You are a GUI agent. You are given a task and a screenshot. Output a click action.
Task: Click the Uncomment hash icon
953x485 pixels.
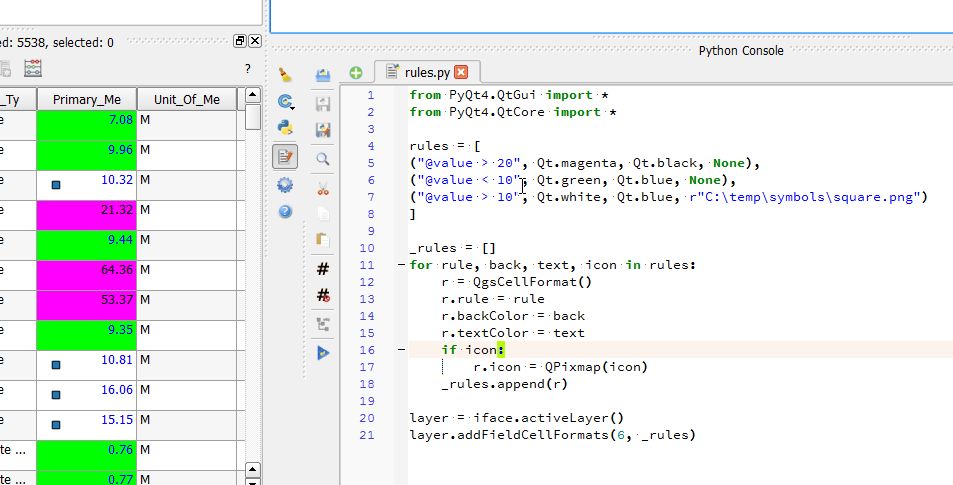click(323, 296)
